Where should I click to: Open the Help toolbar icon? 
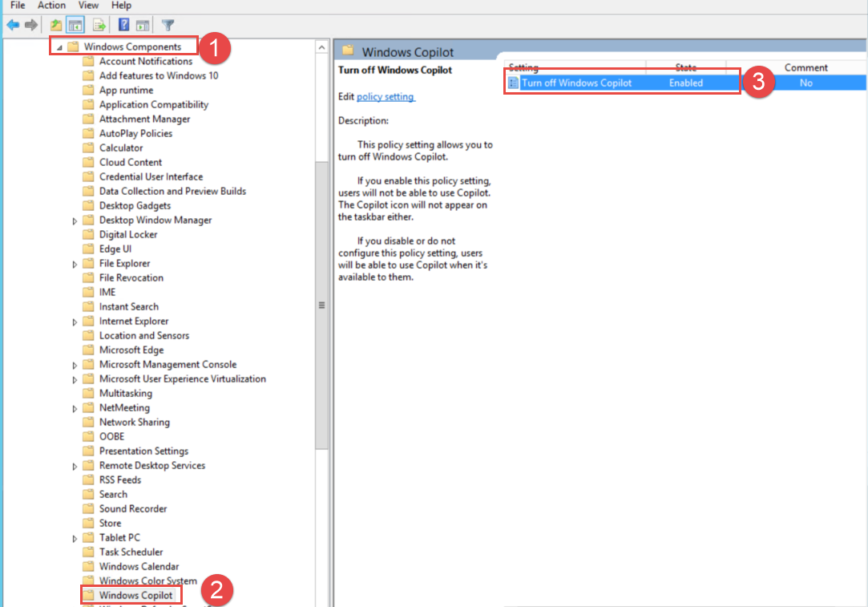(124, 25)
